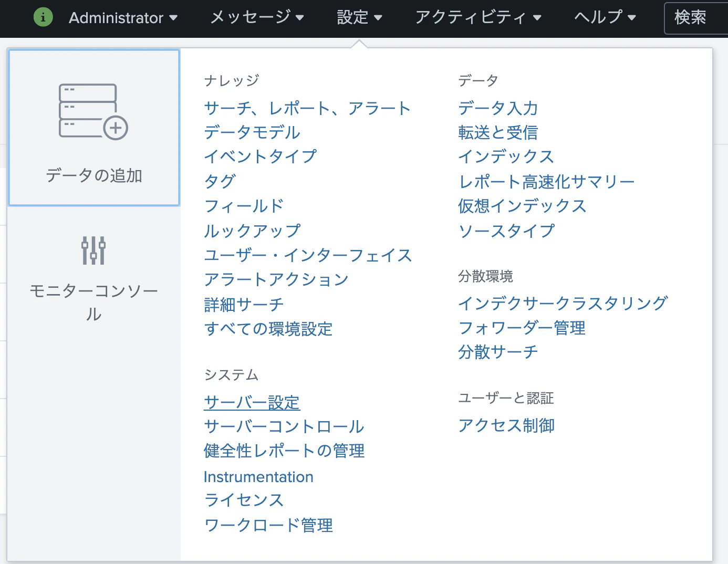Open the サーバー設定 link
This screenshot has width=728, height=564.
252,402
